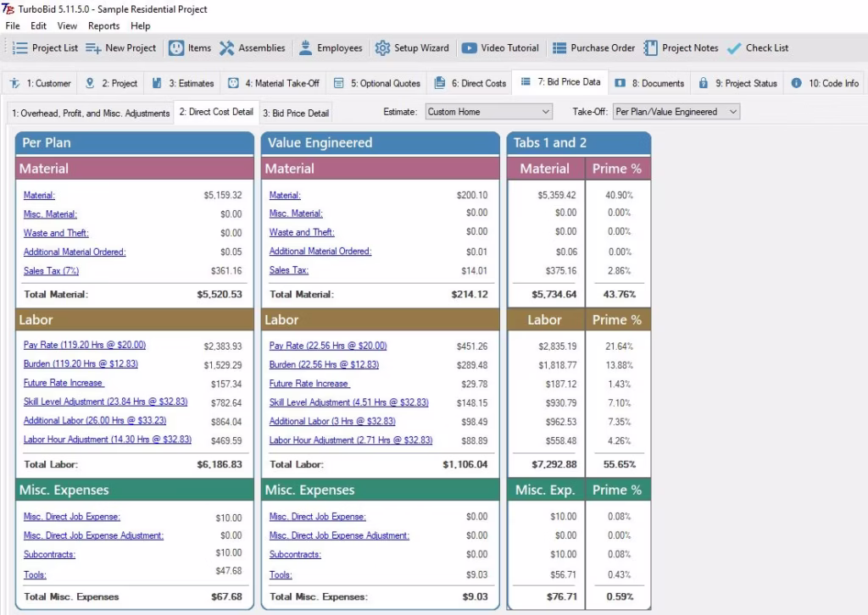Open Pay Rate (22.56 Hrs @ $20.00) link
868x615 pixels.
point(328,345)
